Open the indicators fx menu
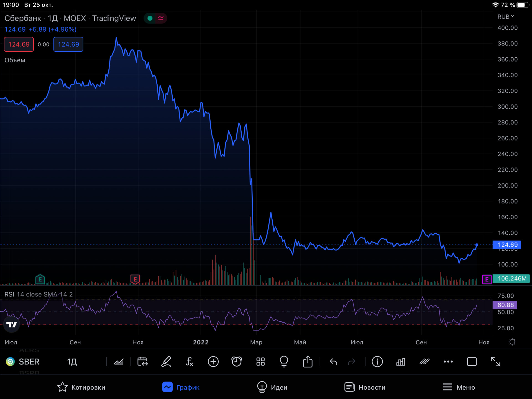The height and width of the screenshot is (399, 532). click(189, 362)
